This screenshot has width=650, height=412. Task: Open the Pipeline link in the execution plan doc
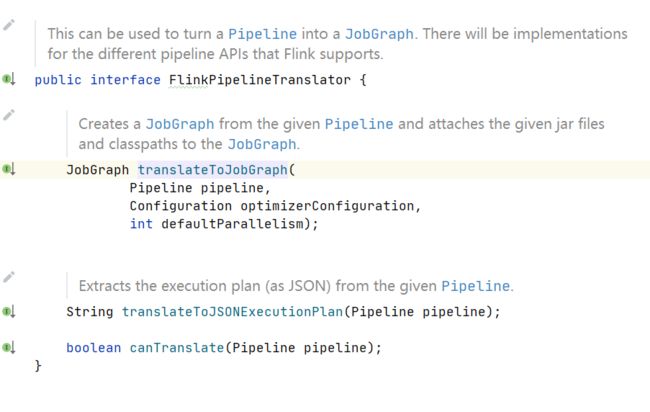pyautogui.click(x=475, y=286)
